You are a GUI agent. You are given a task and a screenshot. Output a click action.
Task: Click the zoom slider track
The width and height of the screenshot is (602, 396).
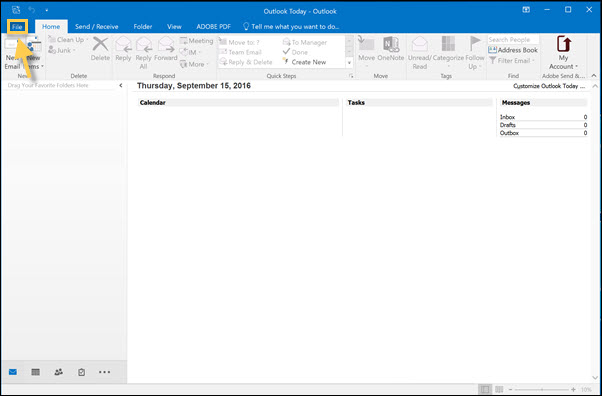[542, 389]
